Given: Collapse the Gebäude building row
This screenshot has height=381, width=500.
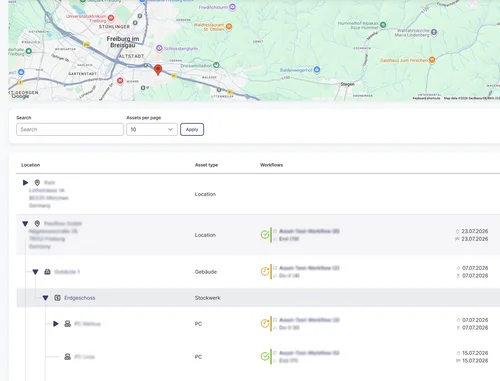Looking at the screenshot, I should click(x=35, y=272).
